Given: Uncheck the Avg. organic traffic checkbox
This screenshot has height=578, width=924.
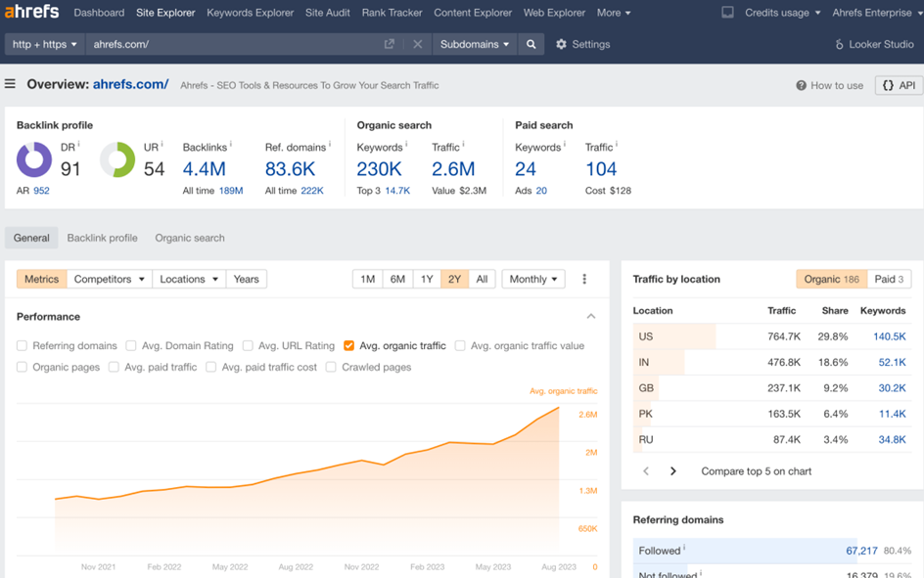Looking at the screenshot, I should 348,345.
